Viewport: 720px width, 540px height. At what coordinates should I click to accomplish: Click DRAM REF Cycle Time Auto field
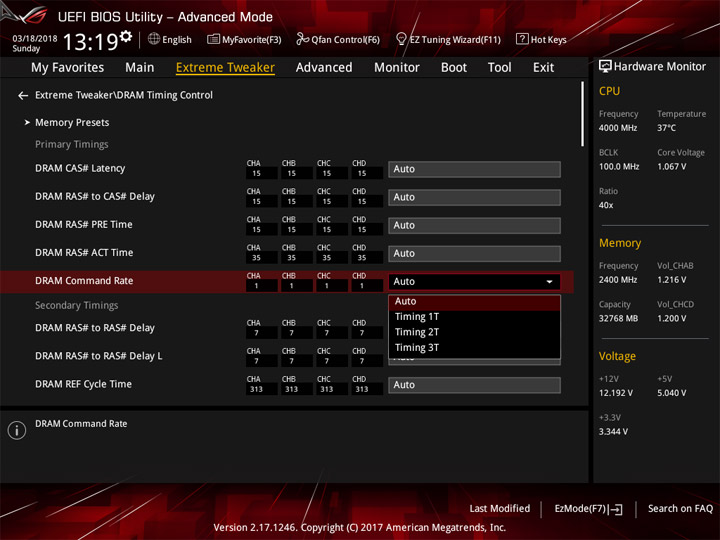(474, 385)
